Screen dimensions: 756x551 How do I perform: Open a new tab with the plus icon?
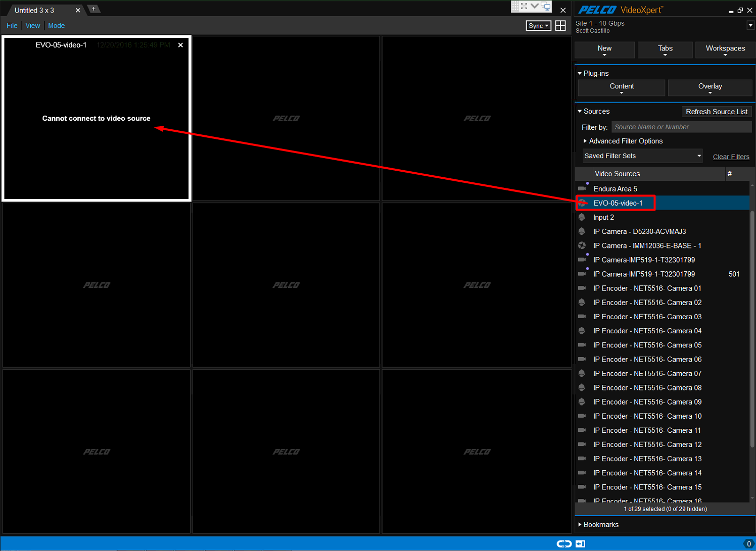[94, 9]
